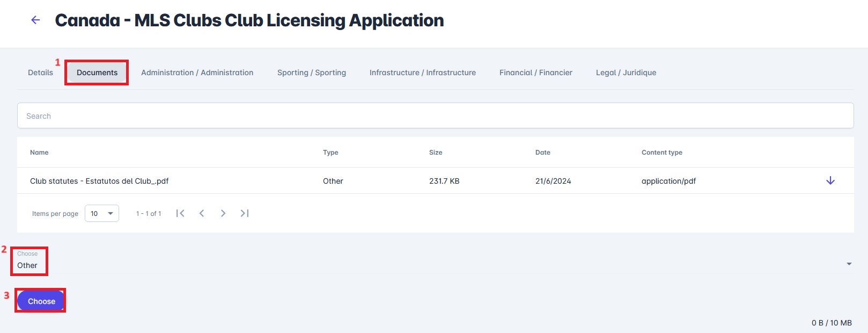868x333 pixels.
Task: View the Financial / Financier tab
Action: pyautogui.click(x=535, y=73)
